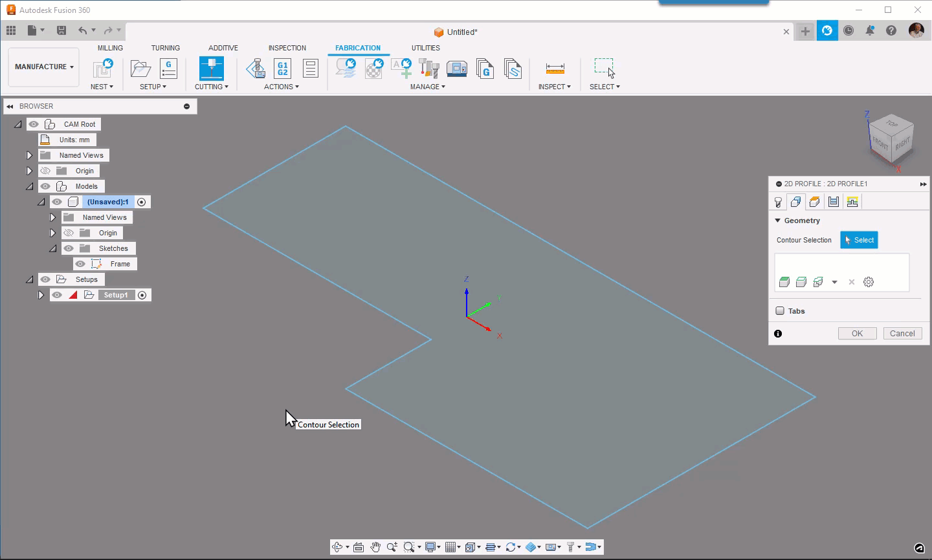This screenshot has height=560, width=932.
Task: Select the Pan tool in the navigation bar
Action: coord(376,546)
